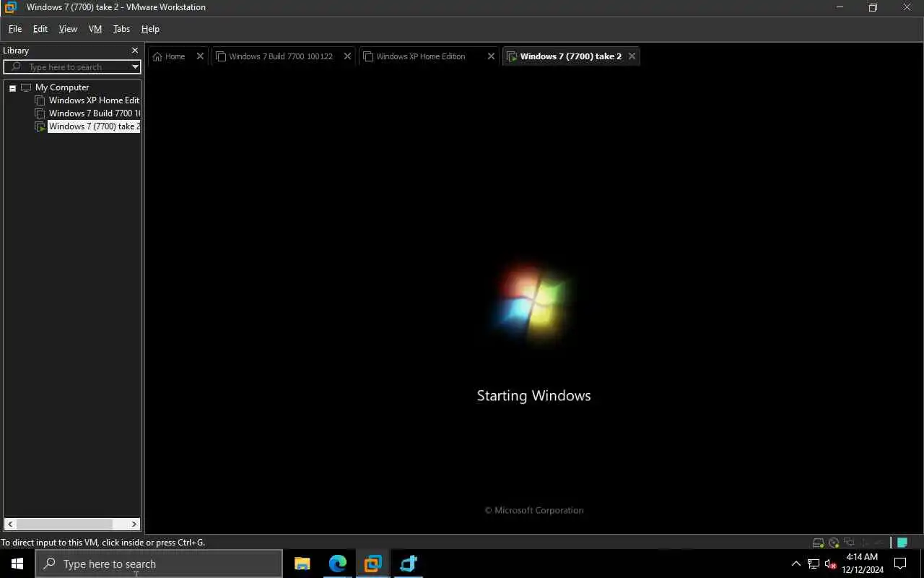This screenshot has height=578, width=924.
Task: Click the network tray icon
Action: pyautogui.click(x=814, y=564)
